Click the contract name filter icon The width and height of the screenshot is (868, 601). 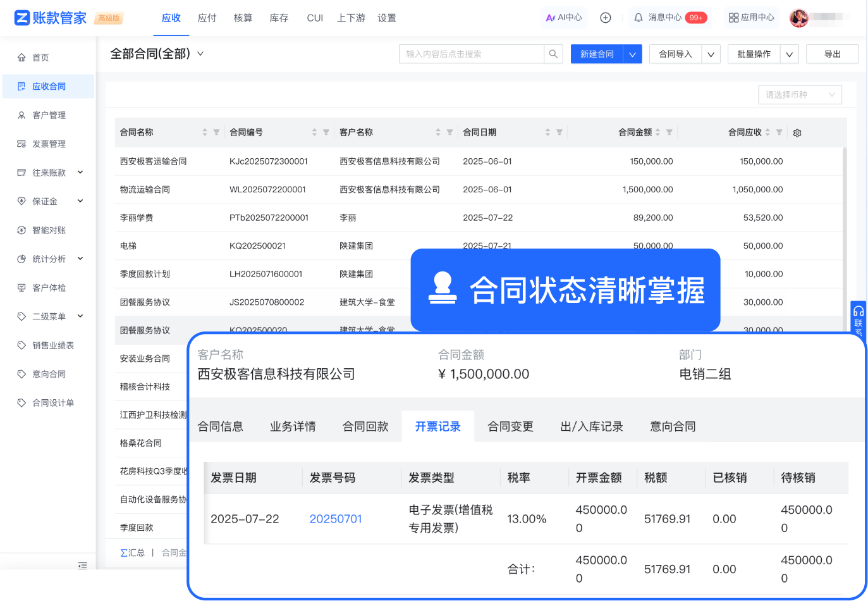[x=216, y=132]
